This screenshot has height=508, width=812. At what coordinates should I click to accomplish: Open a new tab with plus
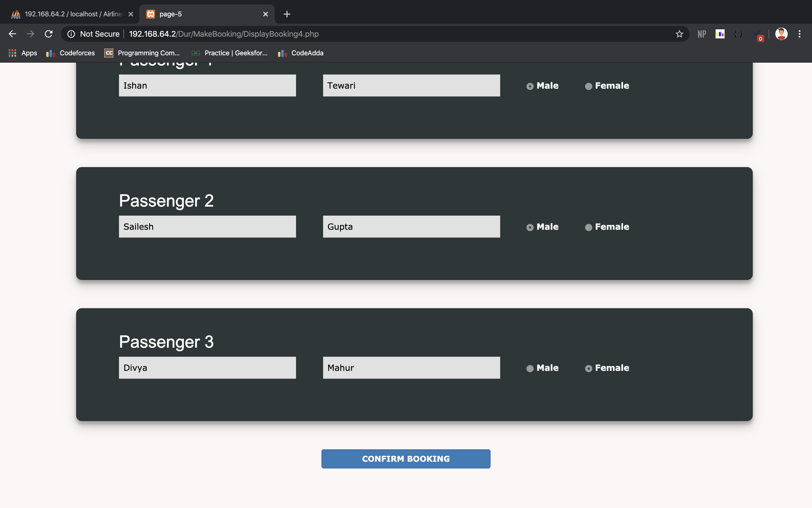pyautogui.click(x=287, y=14)
